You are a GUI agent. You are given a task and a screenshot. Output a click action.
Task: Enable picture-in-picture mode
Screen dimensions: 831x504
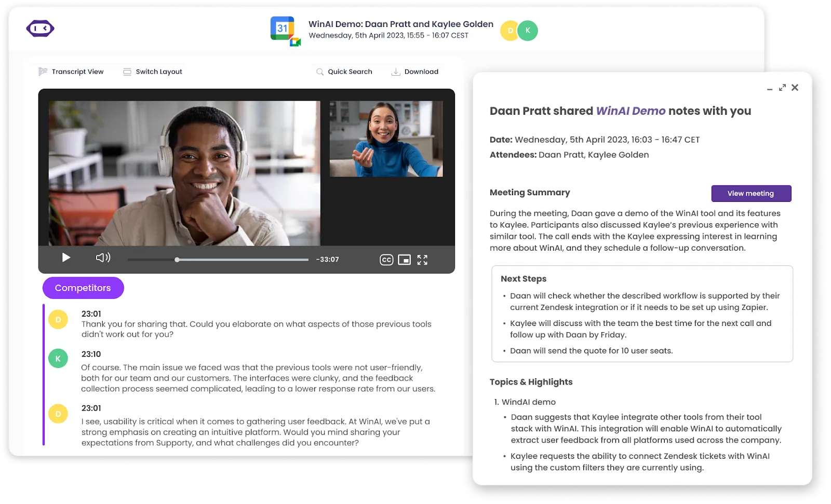[x=404, y=260]
